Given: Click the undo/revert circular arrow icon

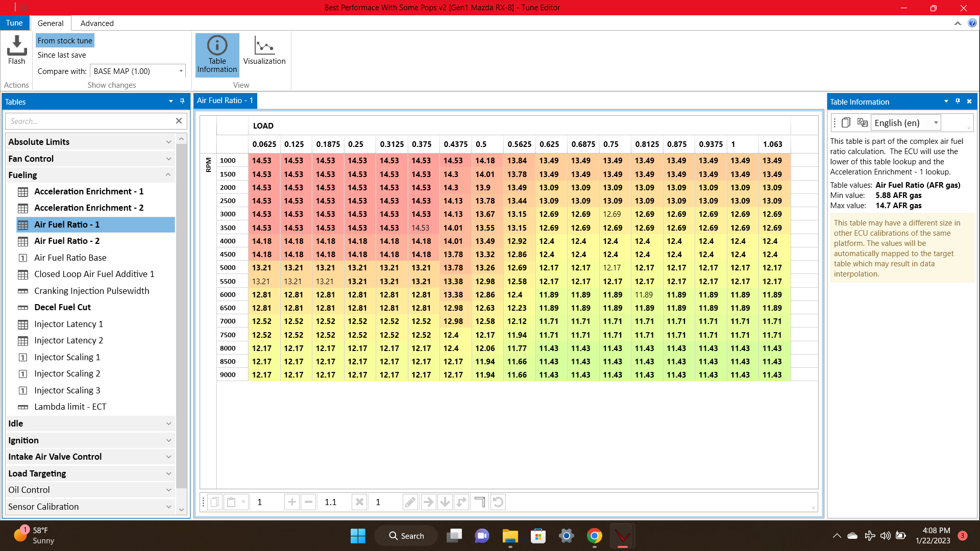Looking at the screenshot, I should 498,502.
